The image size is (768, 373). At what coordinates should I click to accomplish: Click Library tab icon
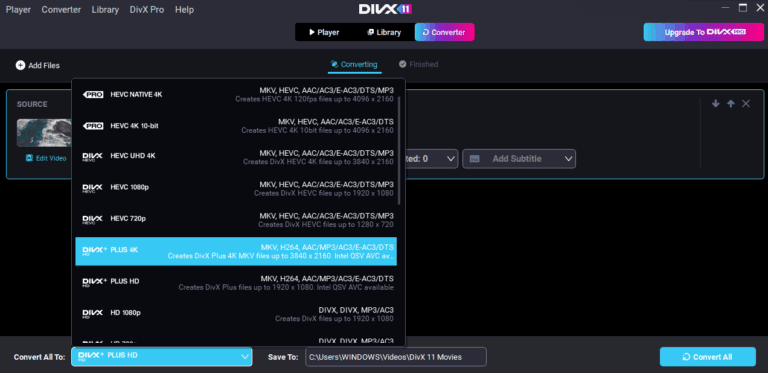tap(371, 32)
